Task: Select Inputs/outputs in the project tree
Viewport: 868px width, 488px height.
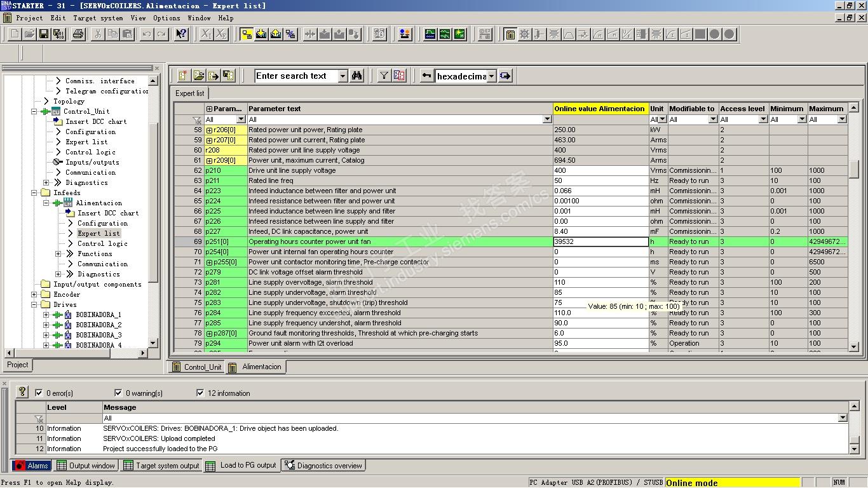Action: point(92,162)
